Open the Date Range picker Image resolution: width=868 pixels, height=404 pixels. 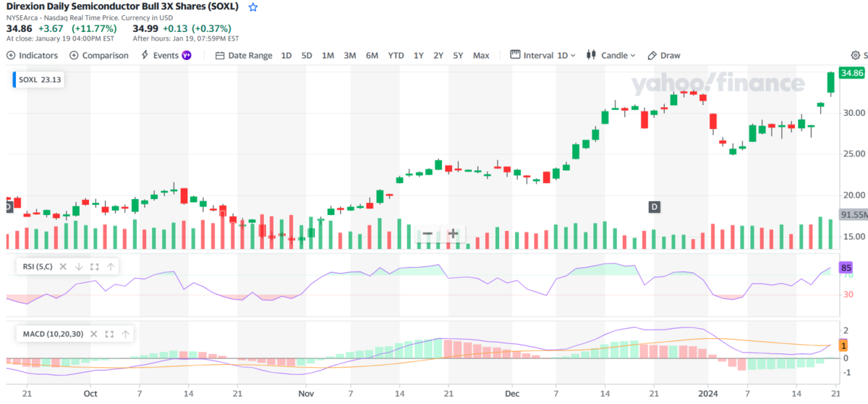244,55
